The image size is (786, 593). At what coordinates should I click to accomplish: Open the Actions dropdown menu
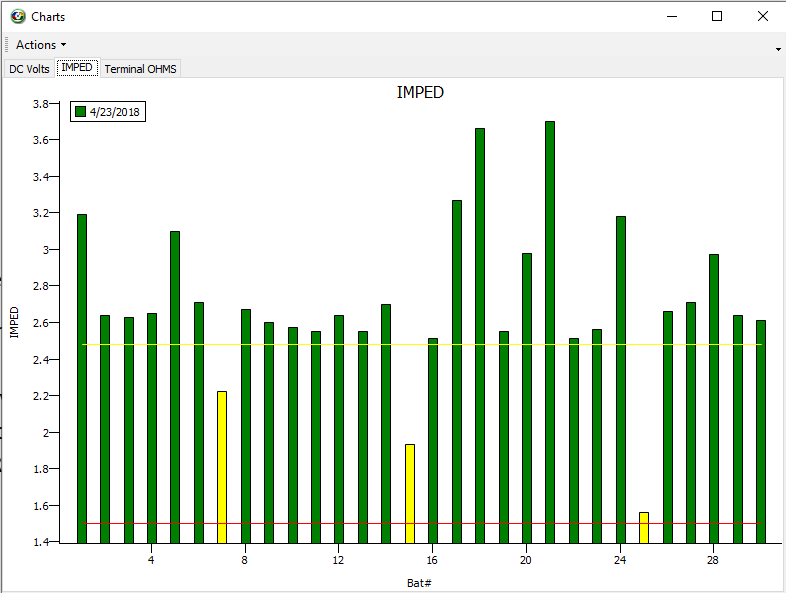coord(41,45)
